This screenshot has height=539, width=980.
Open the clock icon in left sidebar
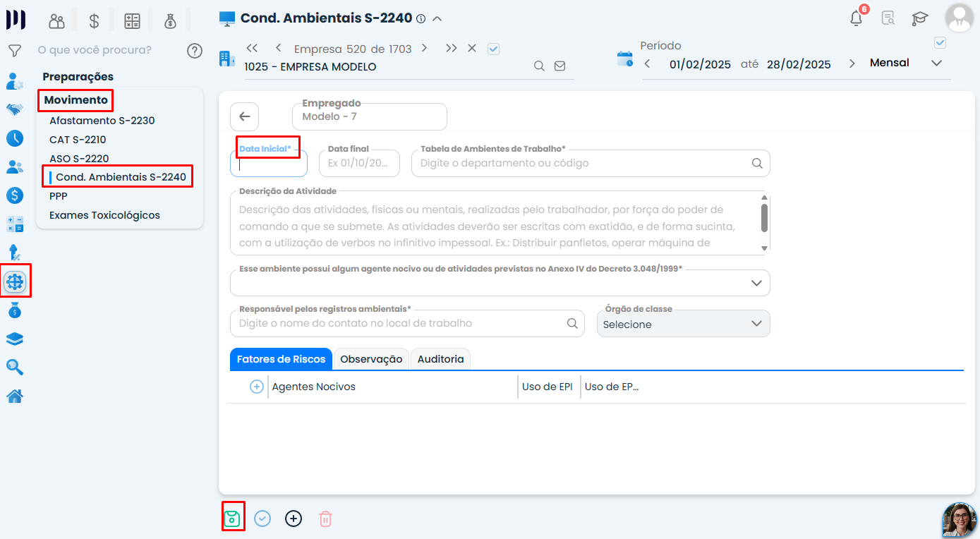pos(15,138)
